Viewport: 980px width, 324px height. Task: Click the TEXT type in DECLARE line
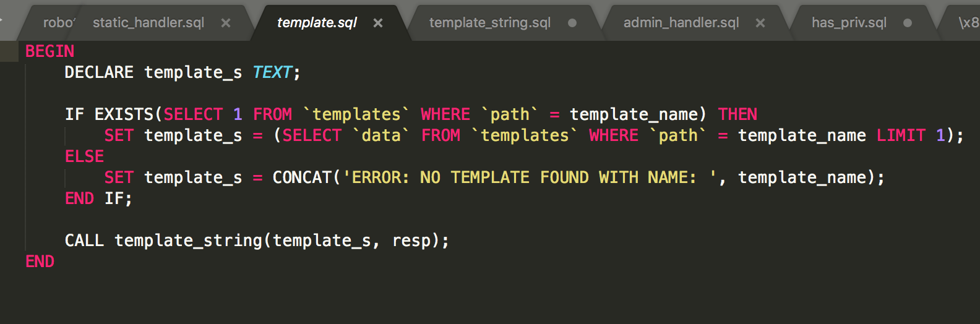tap(272, 72)
